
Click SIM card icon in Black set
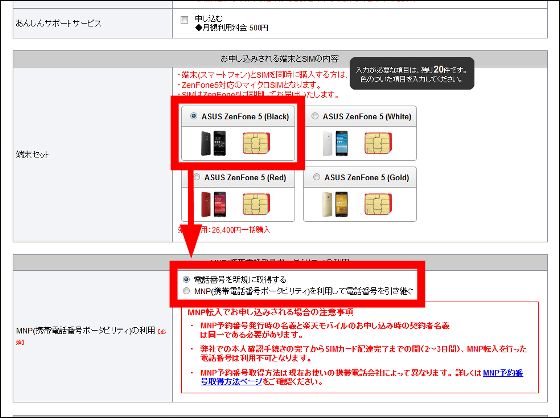pos(256,143)
